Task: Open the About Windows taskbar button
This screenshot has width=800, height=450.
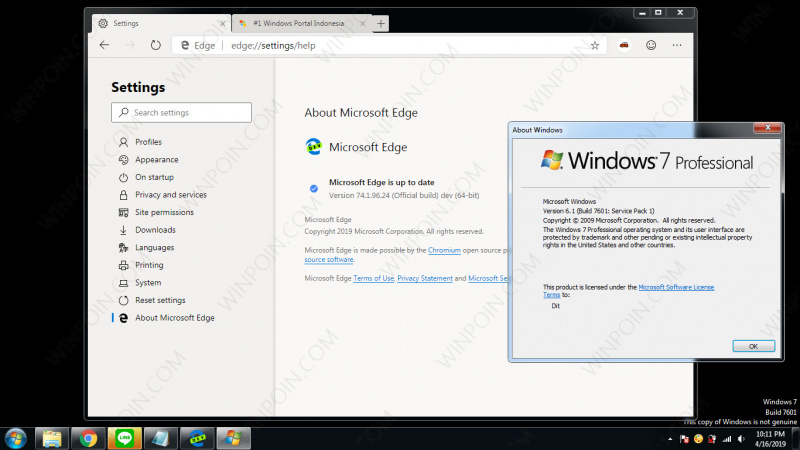Action: pos(233,438)
